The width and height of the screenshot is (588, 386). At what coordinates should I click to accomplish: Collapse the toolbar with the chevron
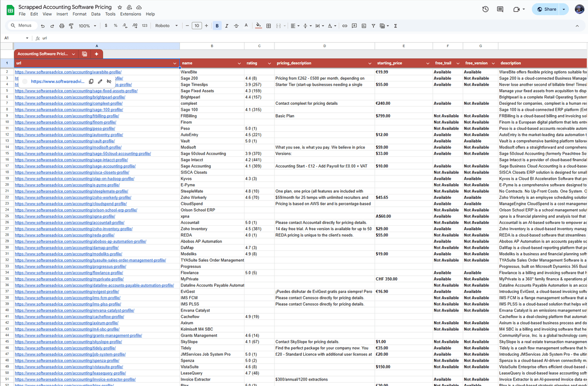pos(577,25)
